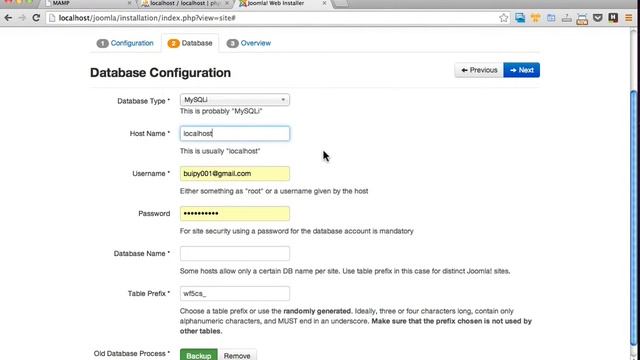
Task: Open the light-blue window extension icon
Action: pyautogui.click(x=551, y=18)
